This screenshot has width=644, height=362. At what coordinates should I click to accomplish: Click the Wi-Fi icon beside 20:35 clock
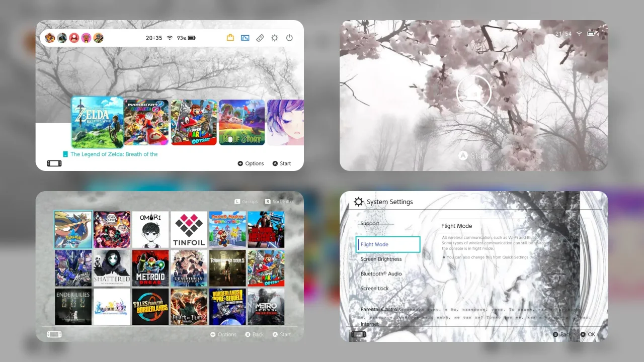pos(170,38)
